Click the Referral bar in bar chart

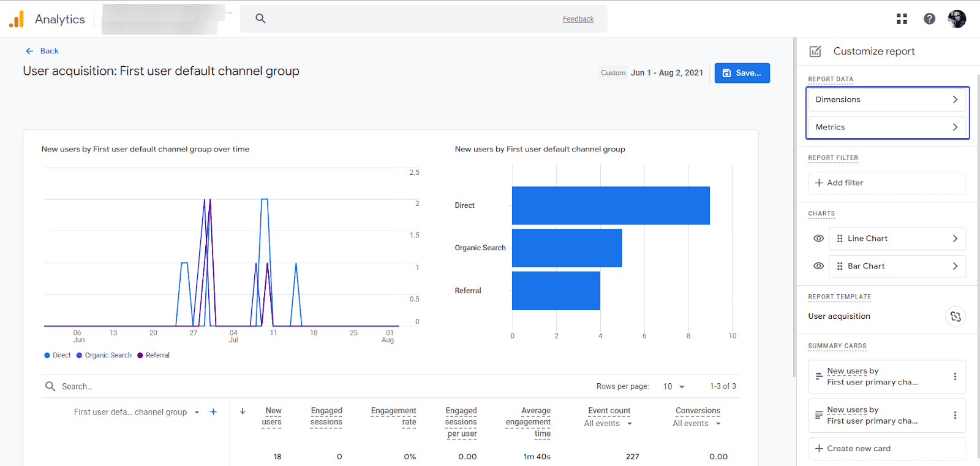556,291
